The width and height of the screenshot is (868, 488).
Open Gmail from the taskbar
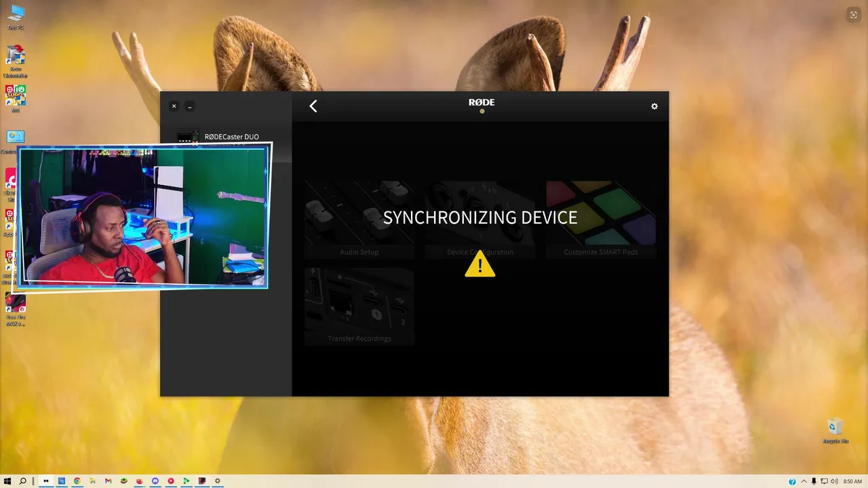[x=108, y=481]
